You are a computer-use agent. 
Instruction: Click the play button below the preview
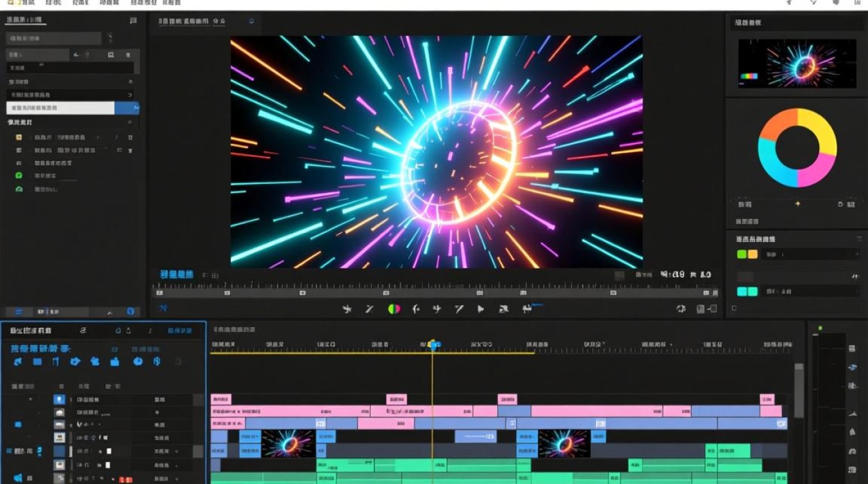coord(480,309)
